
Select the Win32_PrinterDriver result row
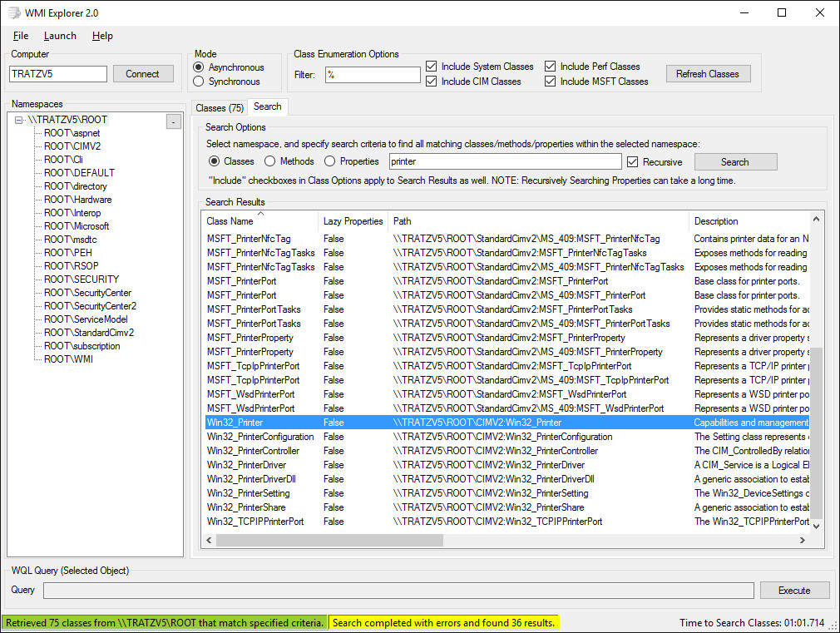(506, 465)
